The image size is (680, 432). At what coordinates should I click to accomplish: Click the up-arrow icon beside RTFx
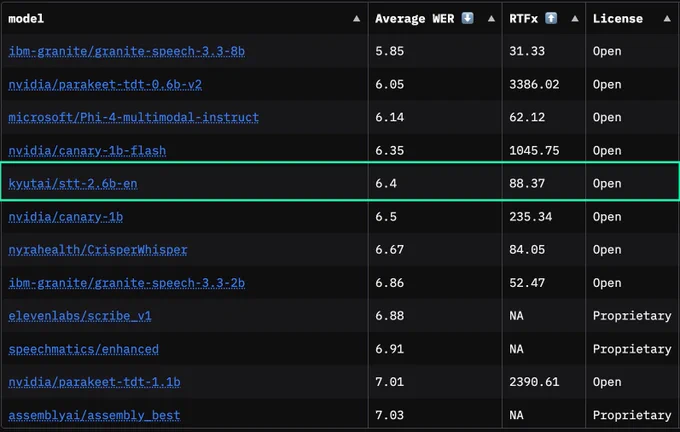point(551,18)
